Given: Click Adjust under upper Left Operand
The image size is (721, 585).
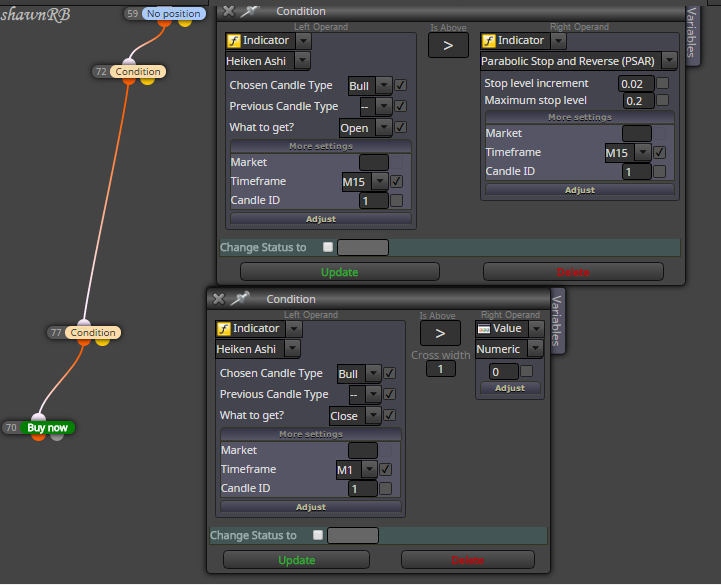Looking at the screenshot, I should click(x=320, y=219).
